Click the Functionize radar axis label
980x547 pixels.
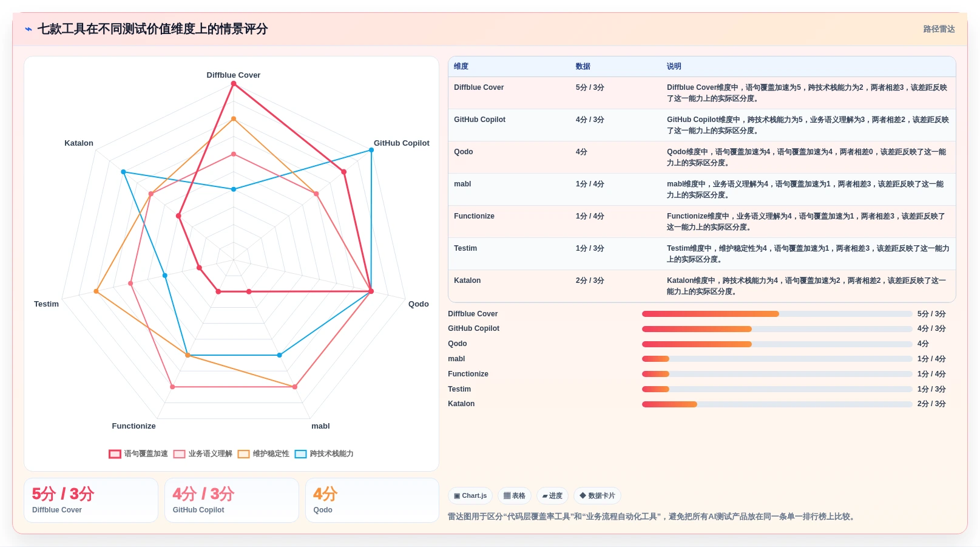click(133, 426)
